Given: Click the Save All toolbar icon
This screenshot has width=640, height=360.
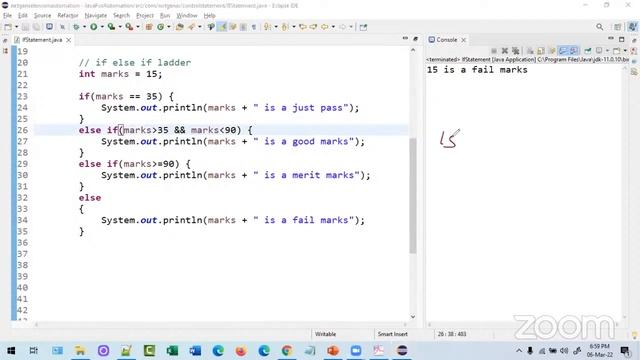Looking at the screenshot, I should pos(36,27).
